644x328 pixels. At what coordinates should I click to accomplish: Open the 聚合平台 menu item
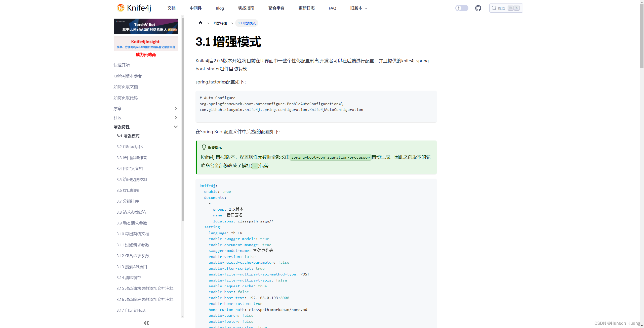(x=276, y=8)
